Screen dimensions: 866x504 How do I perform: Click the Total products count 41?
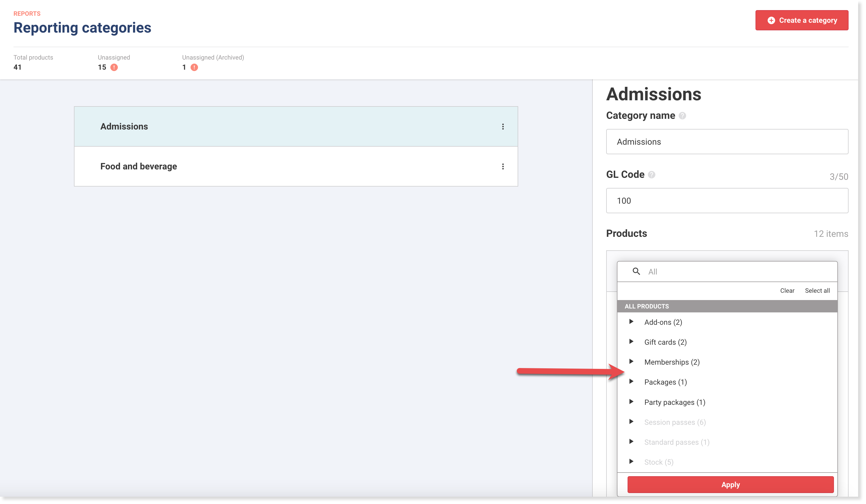[x=17, y=67]
